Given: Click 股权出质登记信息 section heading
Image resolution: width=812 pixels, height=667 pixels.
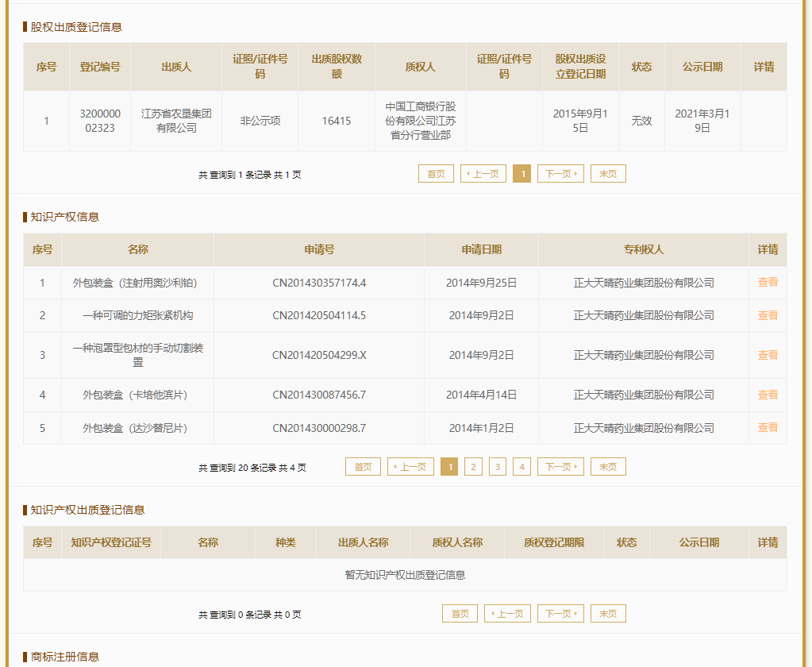Looking at the screenshot, I should (x=76, y=27).
